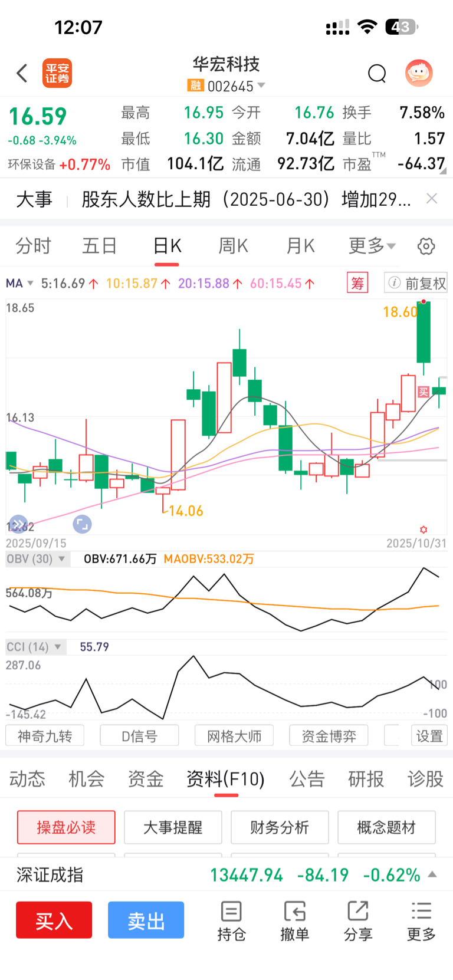The height and width of the screenshot is (980, 453).
Task: Select the 资料(F10) tab
Action: (x=226, y=779)
